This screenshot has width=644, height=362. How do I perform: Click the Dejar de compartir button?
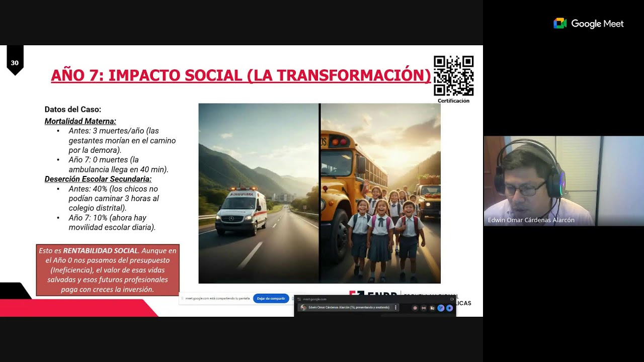(271, 298)
